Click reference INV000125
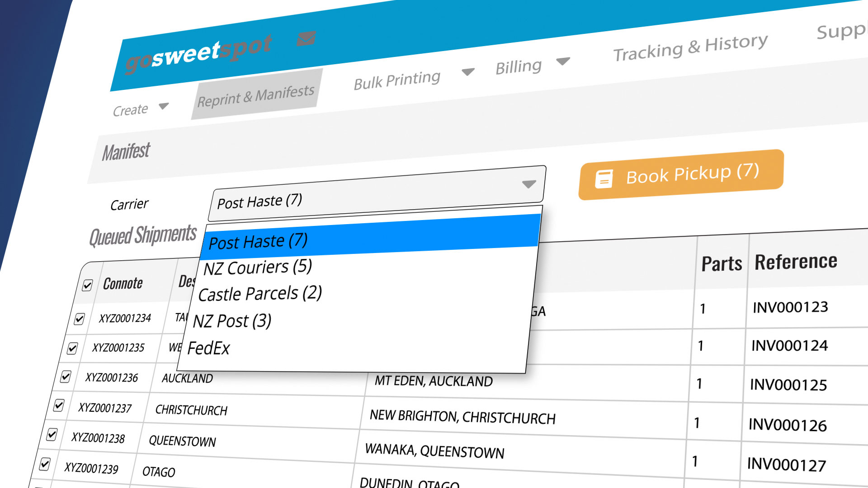This screenshot has height=488, width=868. (x=788, y=385)
